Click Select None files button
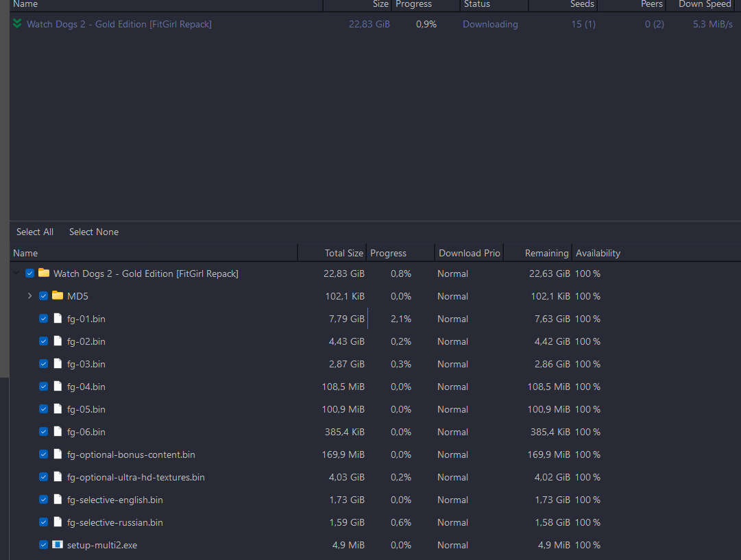 pyautogui.click(x=94, y=232)
